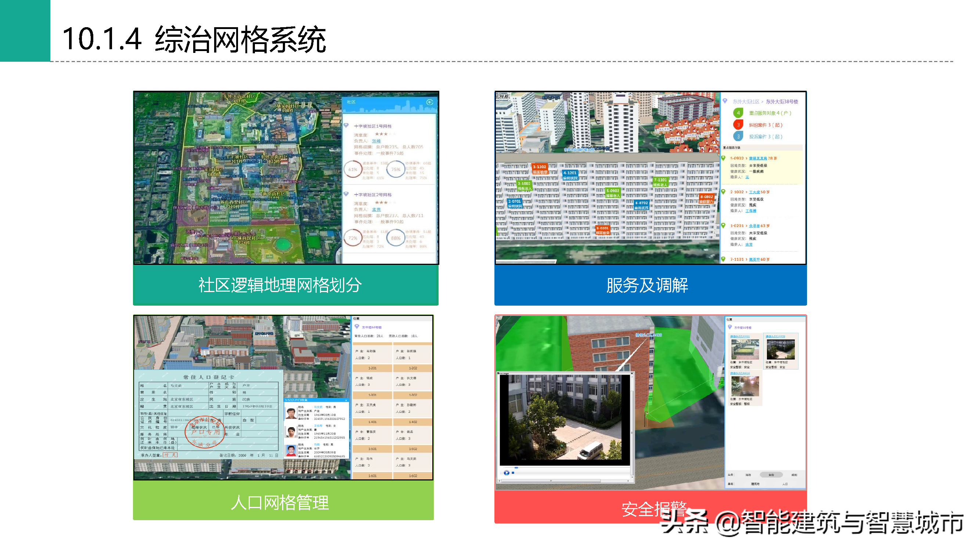The image size is (980, 551).
Task: Click the green pin for resident 2-1002
Action: 724,192
